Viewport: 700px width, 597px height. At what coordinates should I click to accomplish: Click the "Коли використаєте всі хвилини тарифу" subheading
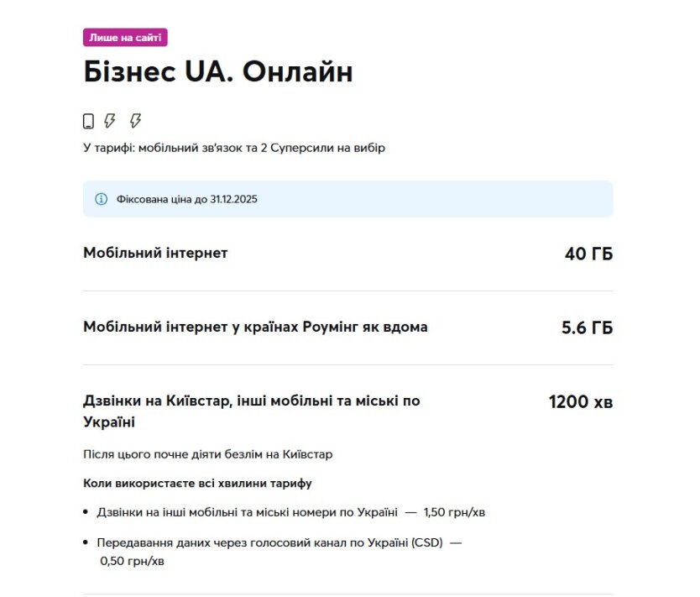197,484
